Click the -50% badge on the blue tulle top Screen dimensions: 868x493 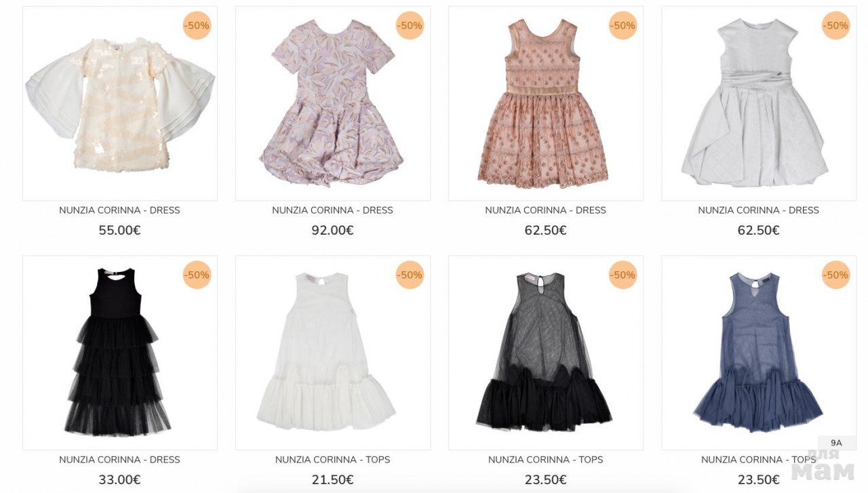point(836,275)
